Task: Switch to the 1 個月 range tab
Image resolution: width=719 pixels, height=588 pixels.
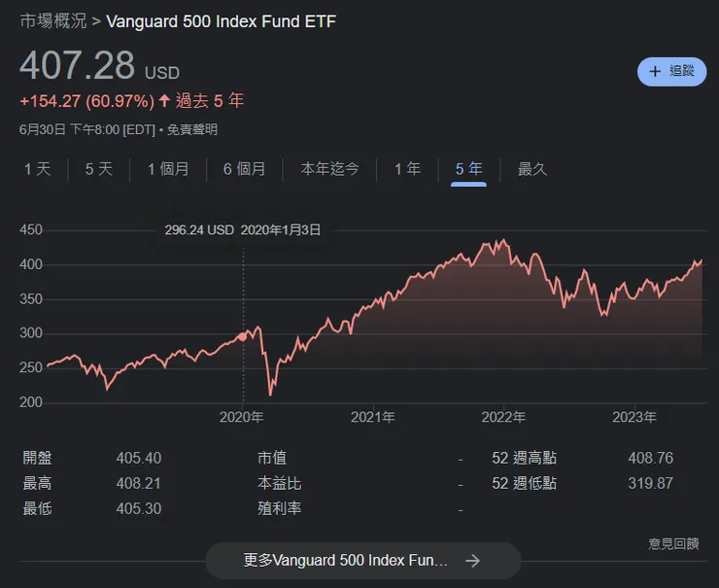Action: [168, 169]
